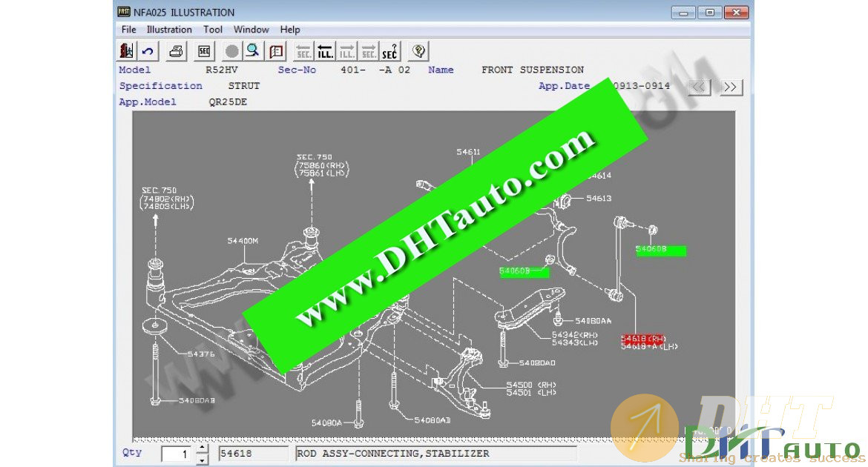The height and width of the screenshot is (467, 868).
Task: Open the Tool menu
Action: 213,30
